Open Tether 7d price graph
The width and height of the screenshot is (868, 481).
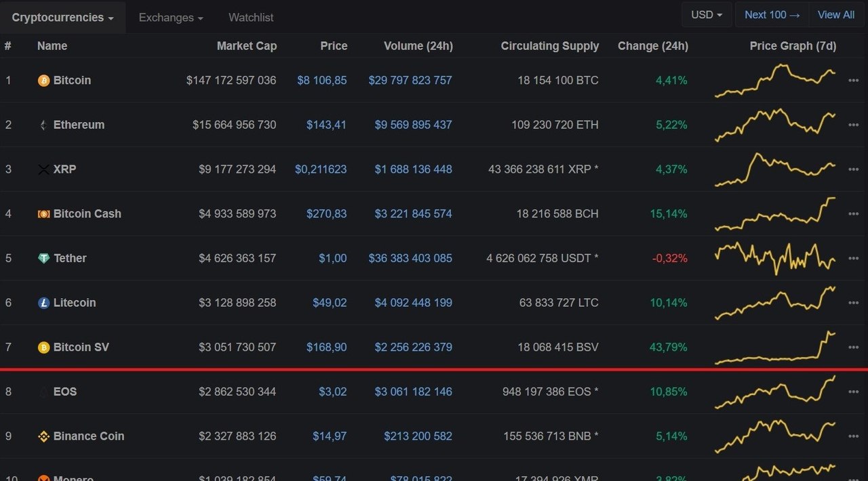pos(775,259)
